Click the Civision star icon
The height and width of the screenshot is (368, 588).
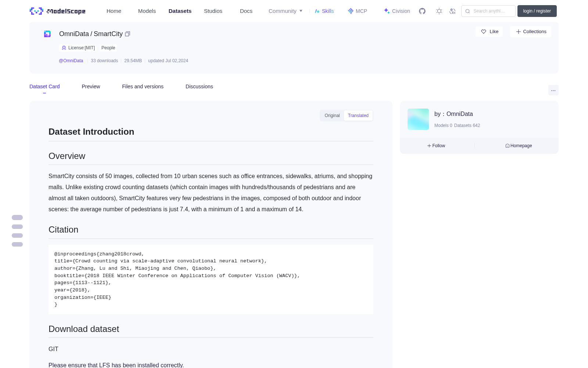(387, 11)
